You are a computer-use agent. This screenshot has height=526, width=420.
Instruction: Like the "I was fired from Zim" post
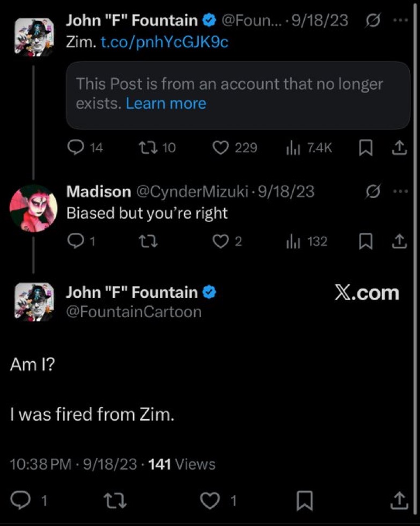coord(218,500)
